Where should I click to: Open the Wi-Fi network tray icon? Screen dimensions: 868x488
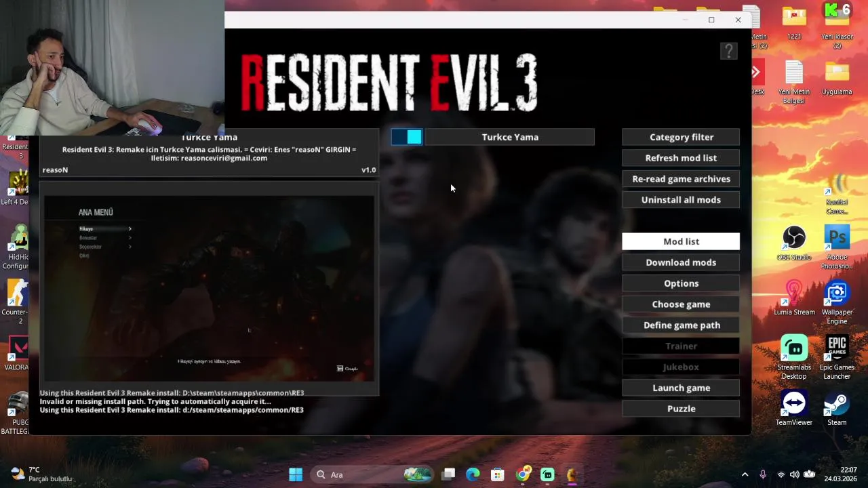[x=781, y=474]
